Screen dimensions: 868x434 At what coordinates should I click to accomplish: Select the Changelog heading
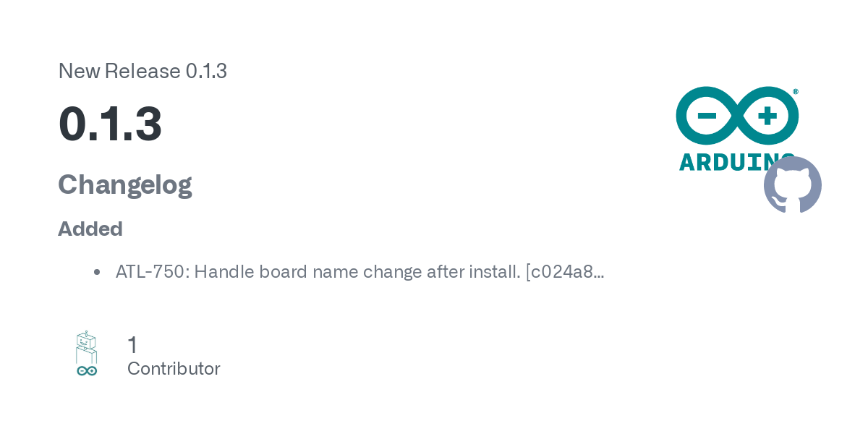(x=124, y=185)
